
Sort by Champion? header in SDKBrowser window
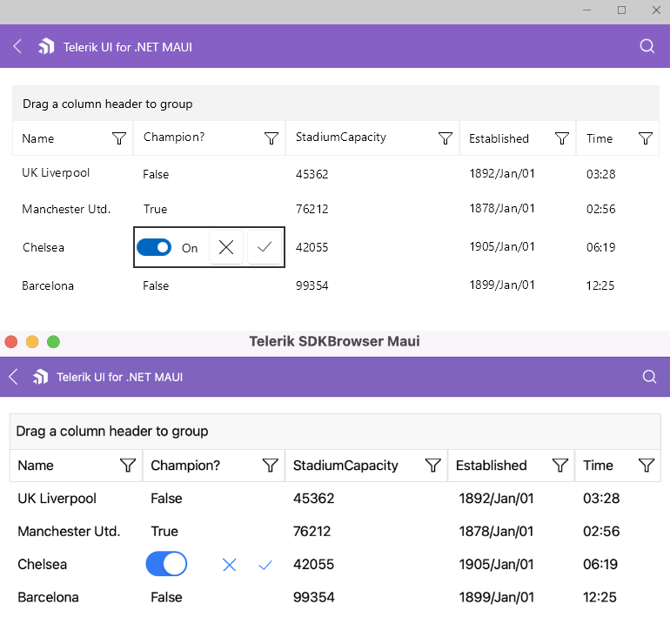coord(185,465)
